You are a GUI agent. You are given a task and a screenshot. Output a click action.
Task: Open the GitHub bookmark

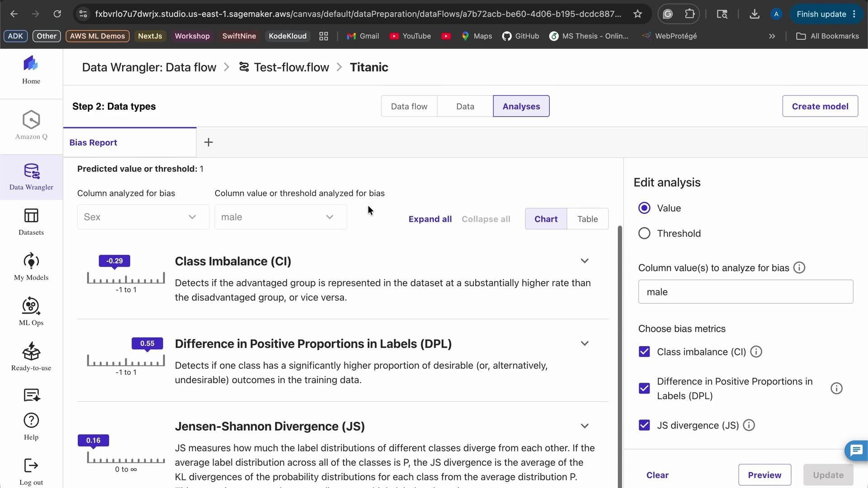click(x=521, y=36)
